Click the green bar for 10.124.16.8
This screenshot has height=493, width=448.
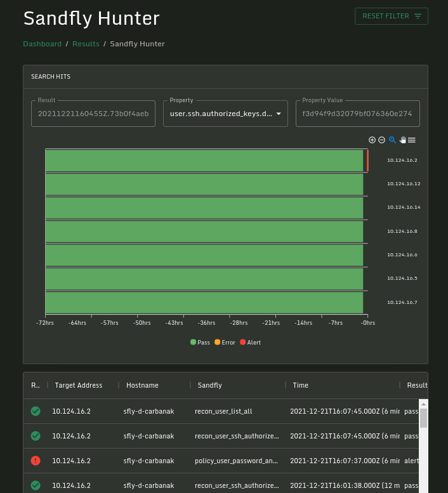click(204, 232)
